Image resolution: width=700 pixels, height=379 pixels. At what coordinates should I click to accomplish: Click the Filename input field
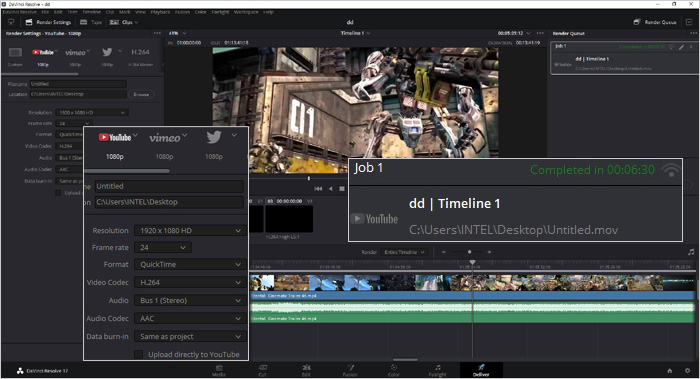coord(78,84)
